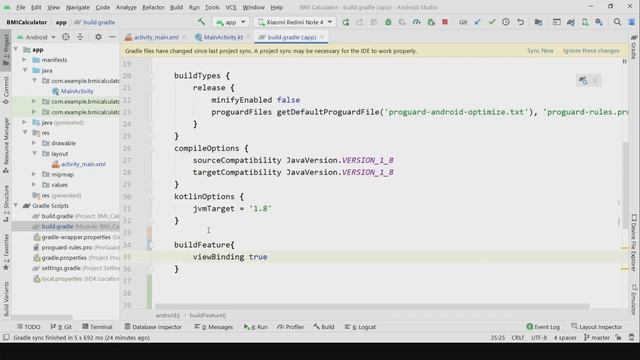Screen dimensions: 640x360
Task: Expand the drawable folder
Action: 34,143
